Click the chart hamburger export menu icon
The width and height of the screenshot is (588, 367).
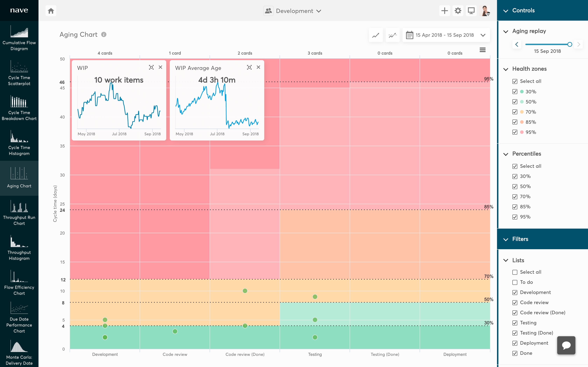pyautogui.click(x=482, y=50)
